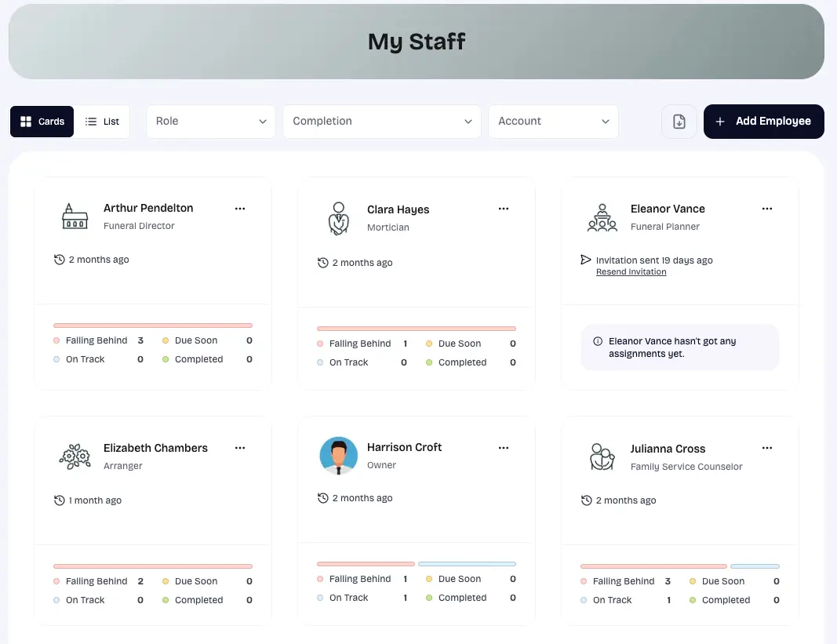The height and width of the screenshot is (644, 837).
Task: Click Arthur Pendelton's last-activity clock icon
Action: coord(60,260)
